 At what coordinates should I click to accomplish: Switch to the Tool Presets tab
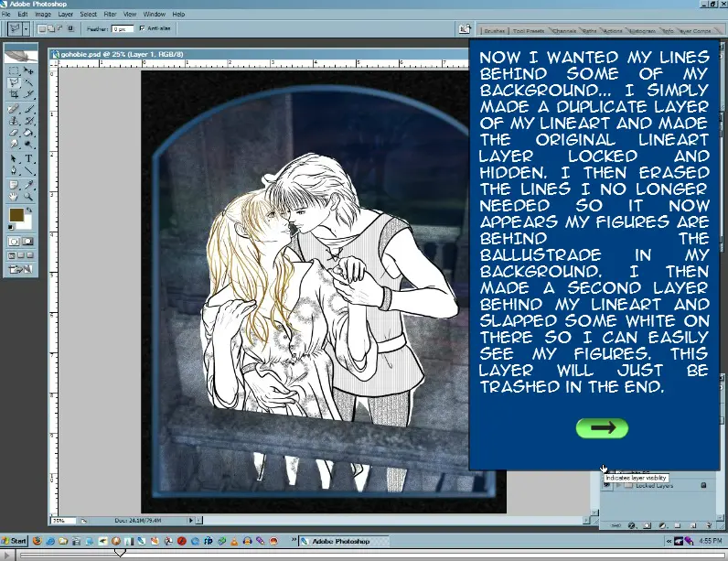tap(529, 31)
